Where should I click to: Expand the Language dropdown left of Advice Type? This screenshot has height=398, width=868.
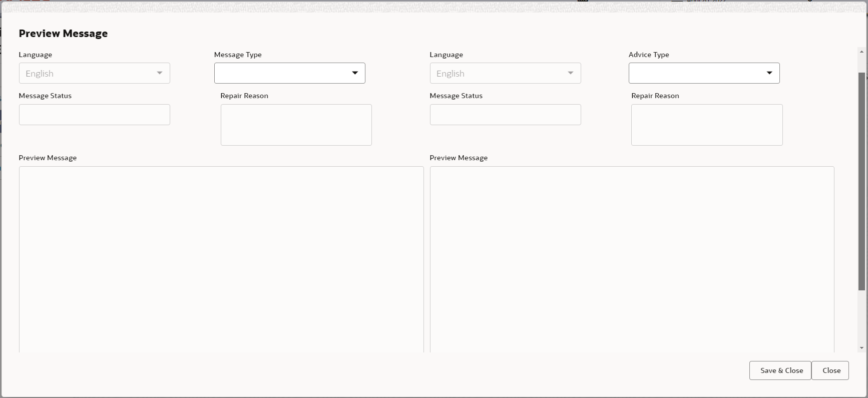click(506, 73)
